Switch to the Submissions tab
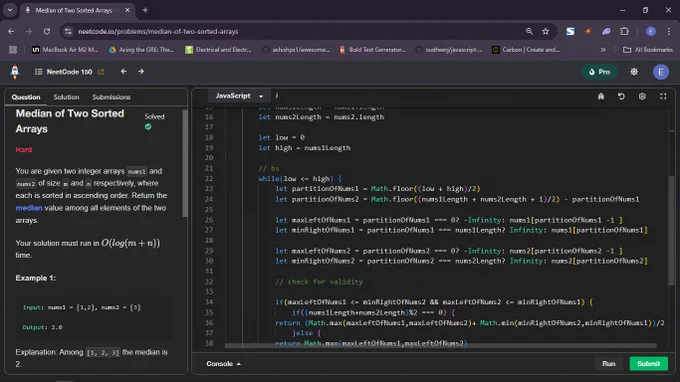 coord(111,97)
